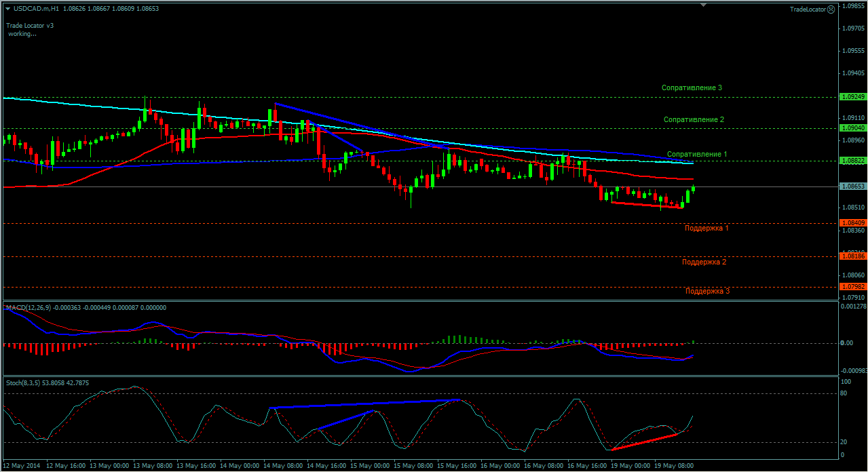Click the 1.08409 red price tag

pyautogui.click(x=852, y=222)
